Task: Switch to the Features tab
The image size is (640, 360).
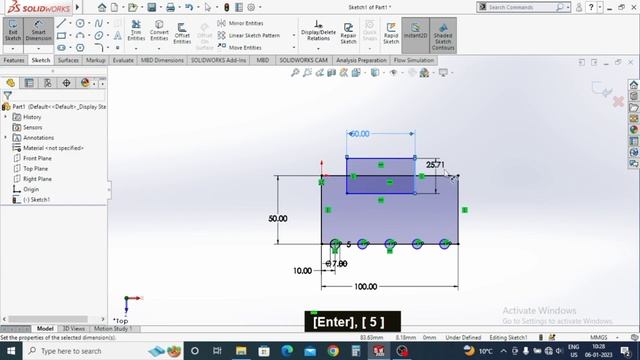Action: tap(13, 60)
